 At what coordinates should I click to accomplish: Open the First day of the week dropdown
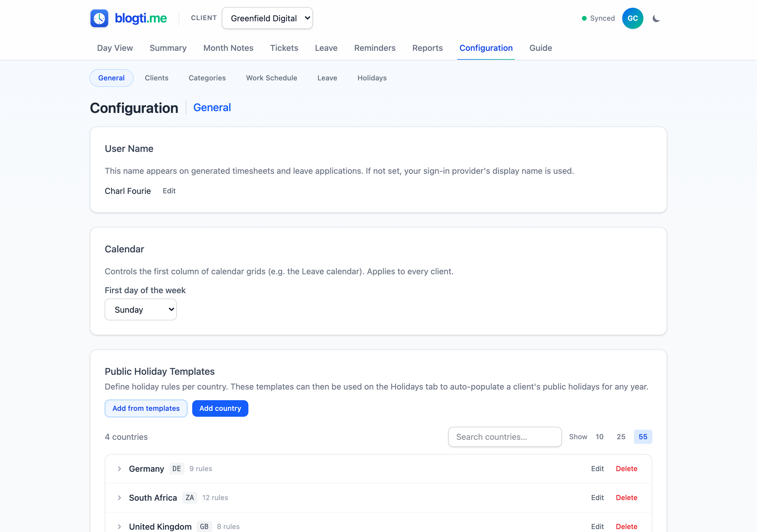[141, 309]
